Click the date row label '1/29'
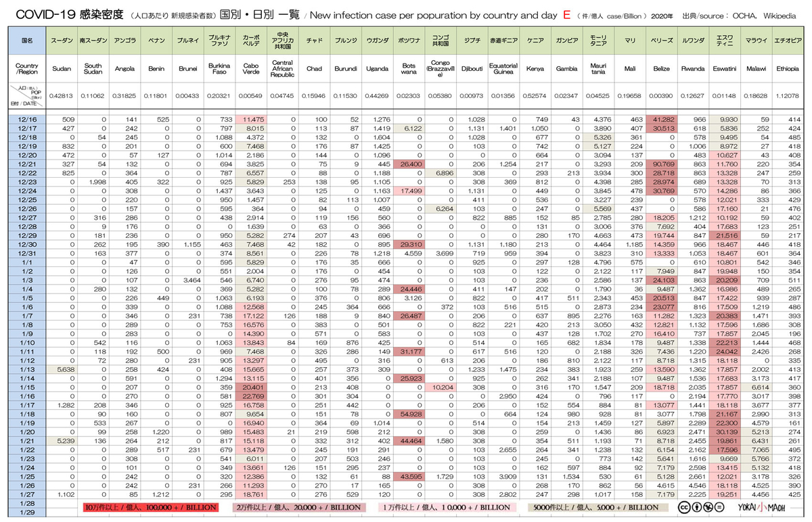Viewport: 812px width, 522px height. (x=28, y=513)
